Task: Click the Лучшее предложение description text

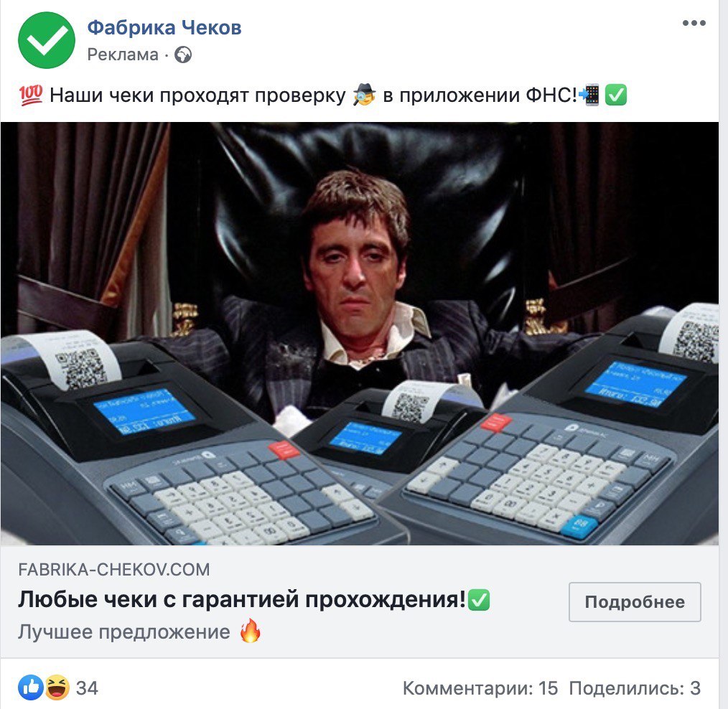Action: tap(124, 632)
